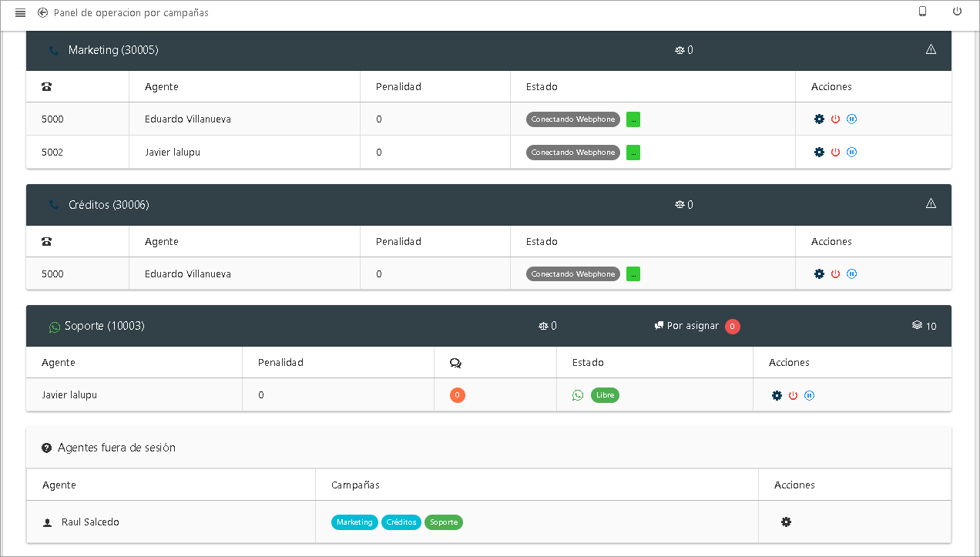Click the Por asignar counter in Soporte
The width and height of the screenshot is (980, 557).
[x=732, y=327]
